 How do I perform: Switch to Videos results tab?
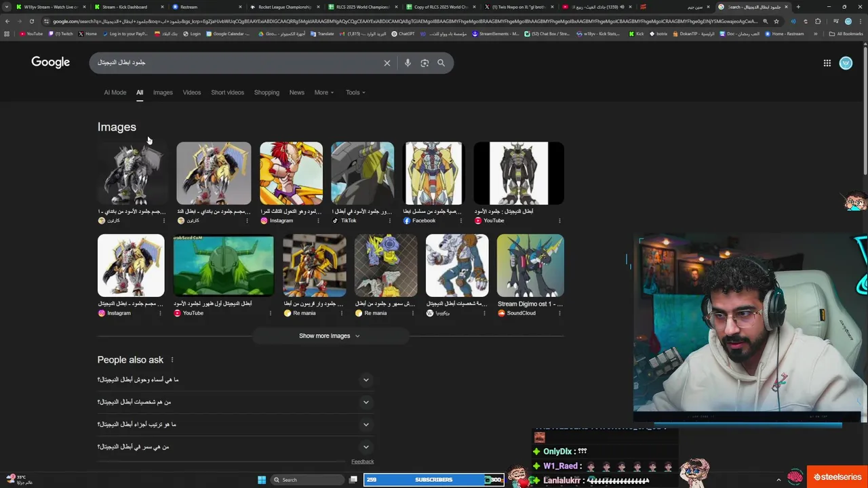point(192,92)
